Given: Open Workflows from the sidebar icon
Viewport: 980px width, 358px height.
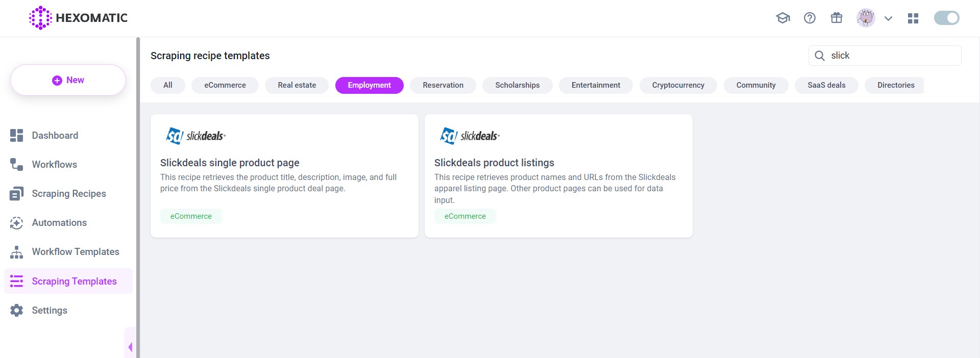Looking at the screenshot, I should pos(16,164).
